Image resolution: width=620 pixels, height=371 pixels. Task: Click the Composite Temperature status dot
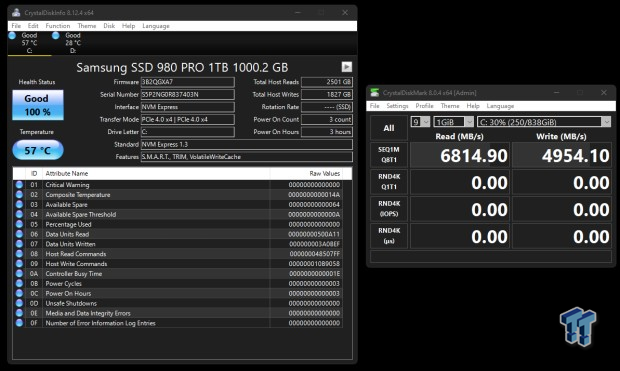pyautogui.click(x=19, y=195)
